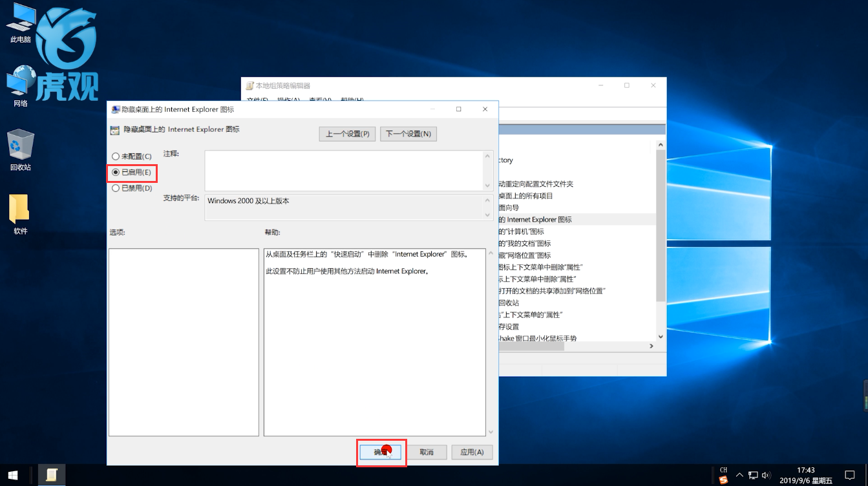Click the 应用(A) button
Screen dimensions: 868x486
tap(472, 452)
